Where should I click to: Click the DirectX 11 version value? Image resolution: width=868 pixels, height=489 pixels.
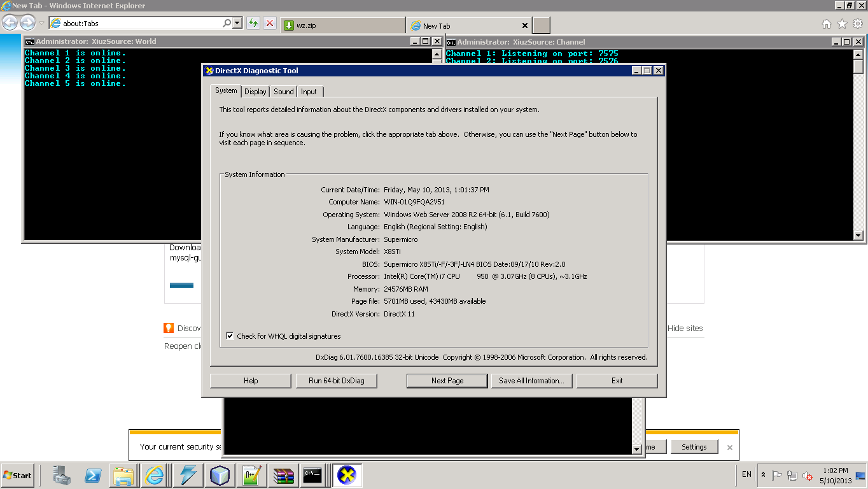coord(399,314)
